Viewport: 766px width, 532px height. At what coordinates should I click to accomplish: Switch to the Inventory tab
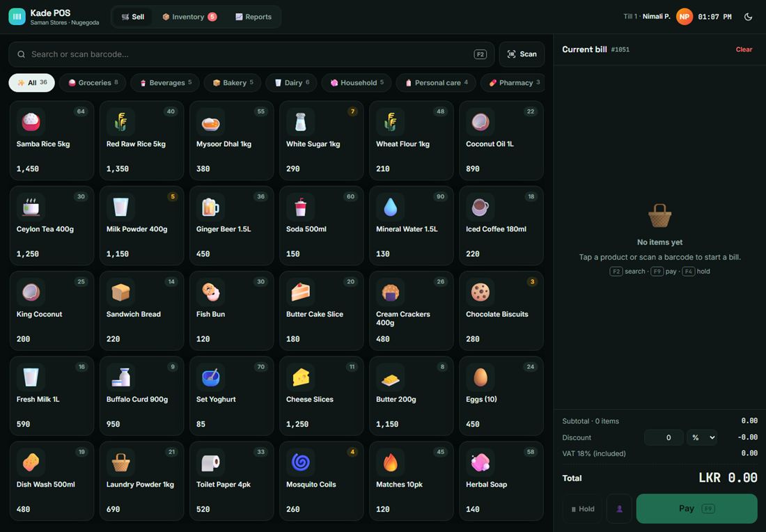[189, 17]
